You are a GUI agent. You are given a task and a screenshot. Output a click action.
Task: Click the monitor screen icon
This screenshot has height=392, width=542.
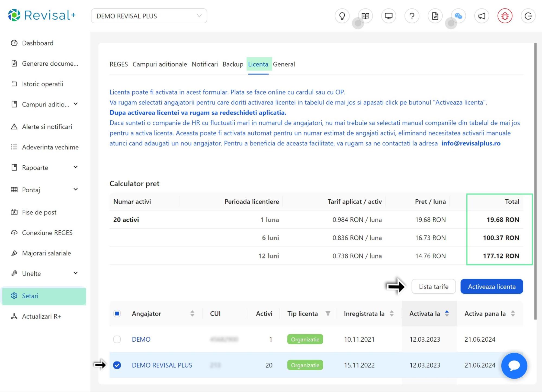coord(389,16)
